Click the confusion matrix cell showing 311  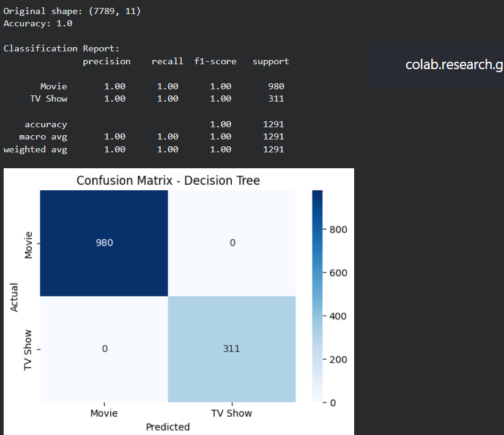(231, 349)
